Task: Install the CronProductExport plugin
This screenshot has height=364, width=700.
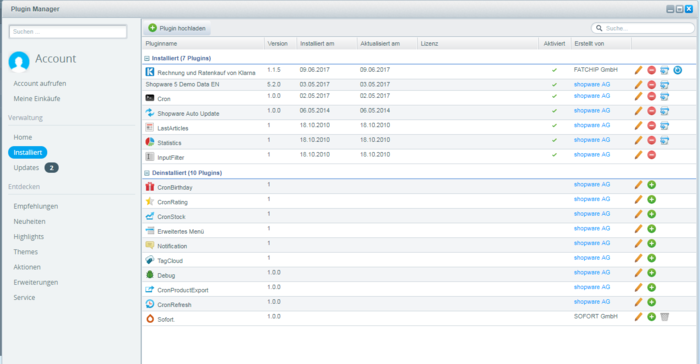Action: pyautogui.click(x=651, y=288)
